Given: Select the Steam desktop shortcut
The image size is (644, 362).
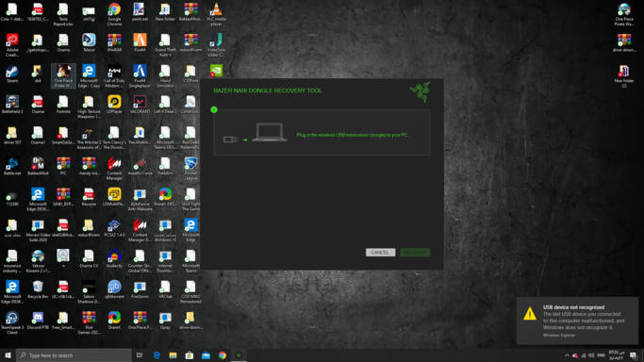Looking at the screenshot, I should pos(12,74).
